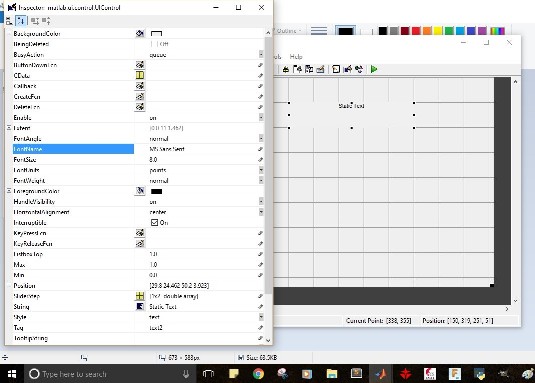Edit the Tag value text2
535x383 pixels.
click(x=156, y=328)
